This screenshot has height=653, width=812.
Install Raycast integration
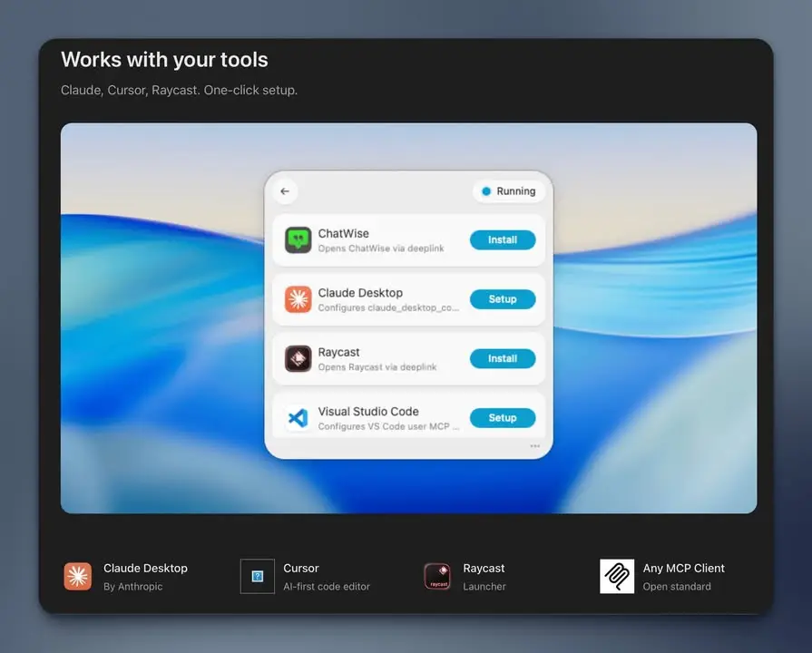pos(503,358)
